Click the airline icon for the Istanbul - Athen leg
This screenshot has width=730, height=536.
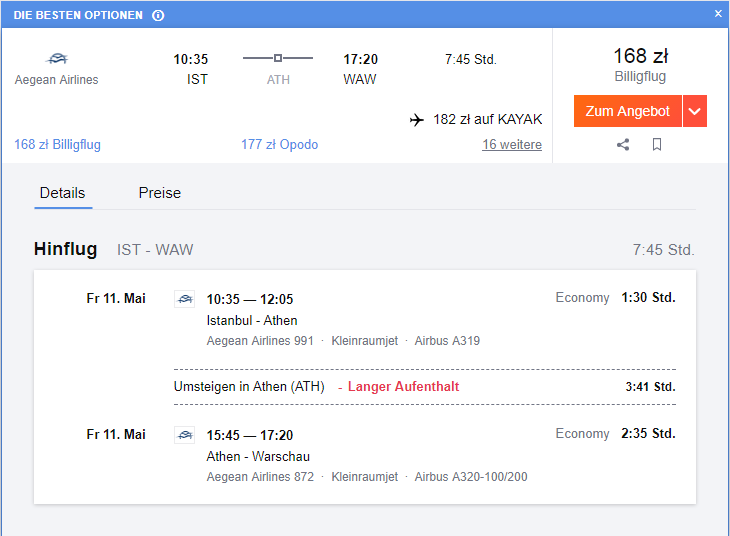(x=185, y=299)
